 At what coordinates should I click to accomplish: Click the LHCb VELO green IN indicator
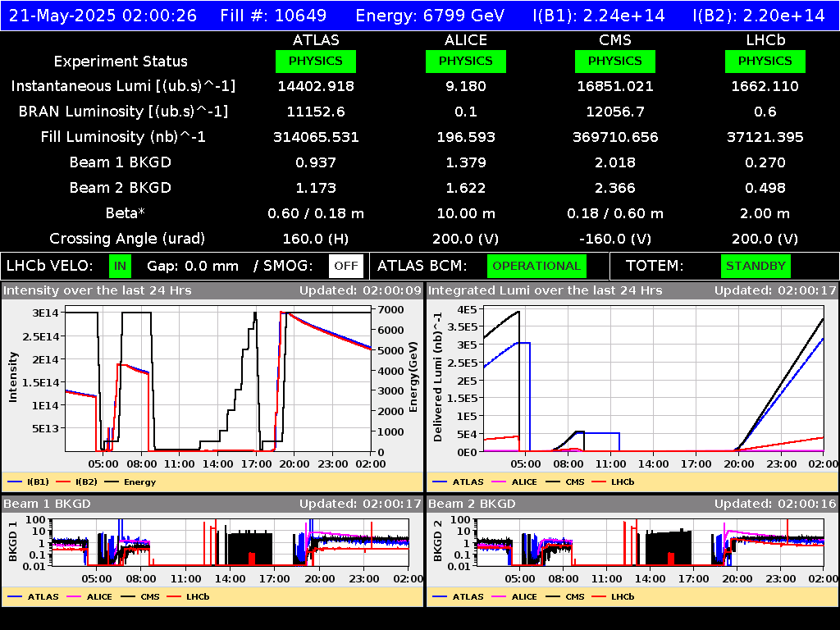point(120,267)
